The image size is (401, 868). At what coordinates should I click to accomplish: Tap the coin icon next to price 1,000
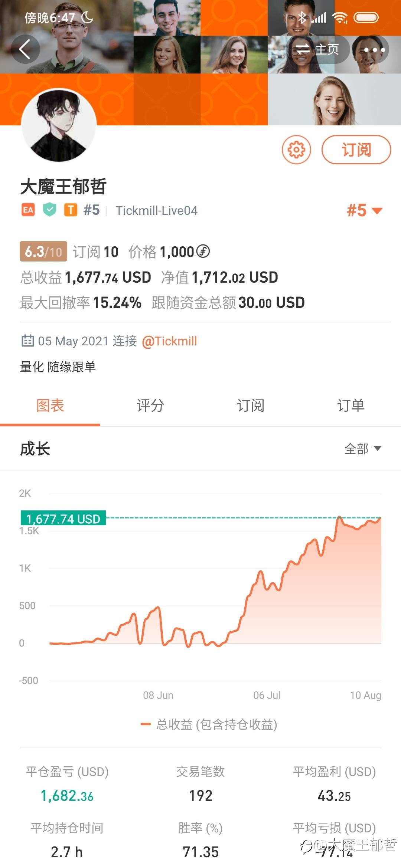pos(203,251)
